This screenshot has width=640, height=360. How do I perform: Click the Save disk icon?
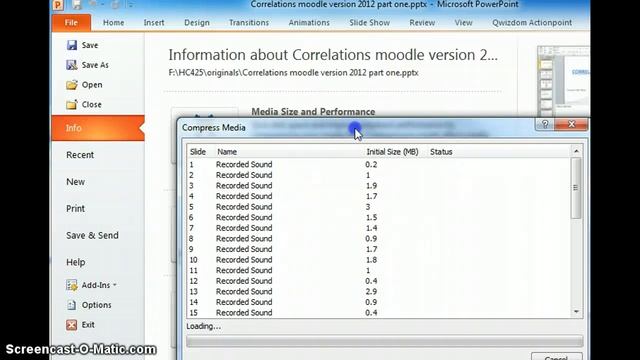(x=72, y=45)
